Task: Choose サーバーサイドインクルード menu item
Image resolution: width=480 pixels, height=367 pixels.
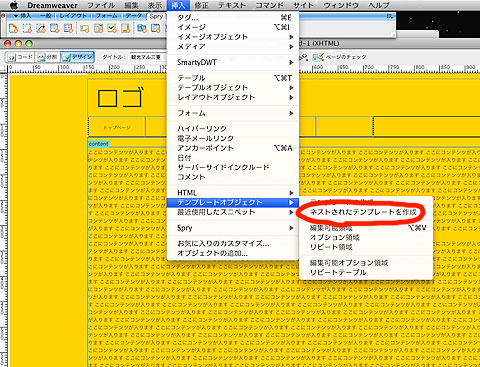Action: (233, 167)
